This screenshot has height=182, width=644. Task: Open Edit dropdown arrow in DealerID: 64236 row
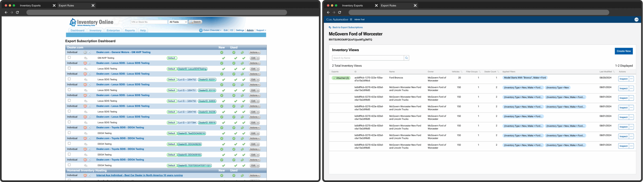[x=258, y=112]
